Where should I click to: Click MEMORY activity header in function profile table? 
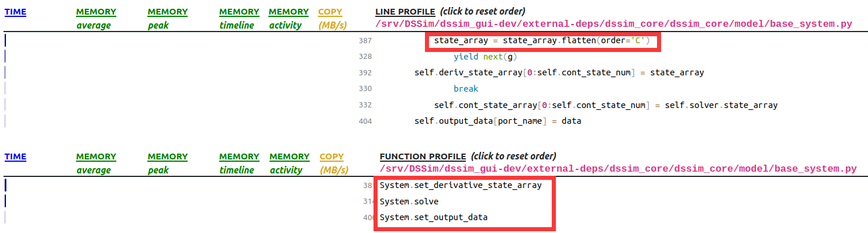[289, 163]
